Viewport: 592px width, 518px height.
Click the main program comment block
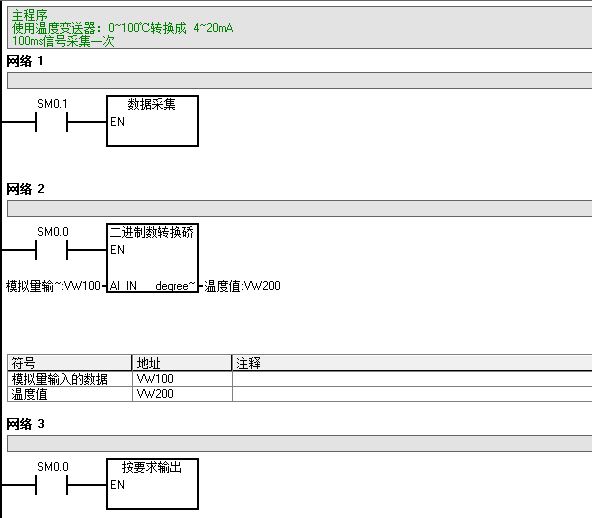coord(300,28)
